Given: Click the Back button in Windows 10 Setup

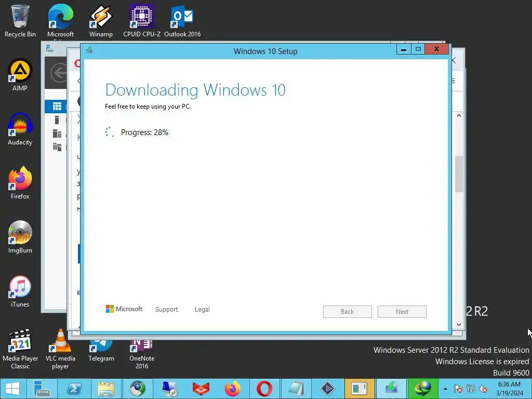Looking at the screenshot, I should (348, 312).
